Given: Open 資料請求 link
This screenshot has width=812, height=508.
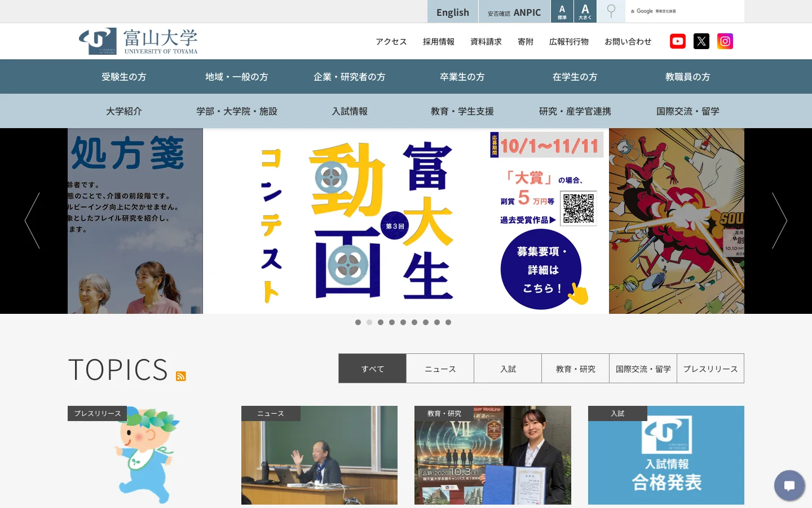Looking at the screenshot, I should [x=486, y=42].
